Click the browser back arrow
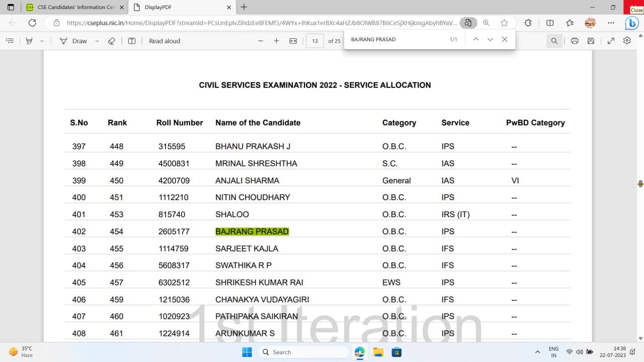This screenshot has width=644, height=362. point(13,23)
